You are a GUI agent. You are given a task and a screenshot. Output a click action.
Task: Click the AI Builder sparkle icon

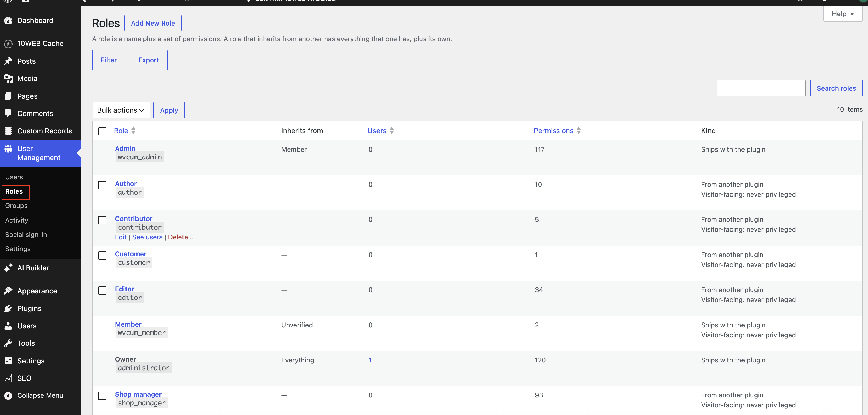[x=8, y=268]
